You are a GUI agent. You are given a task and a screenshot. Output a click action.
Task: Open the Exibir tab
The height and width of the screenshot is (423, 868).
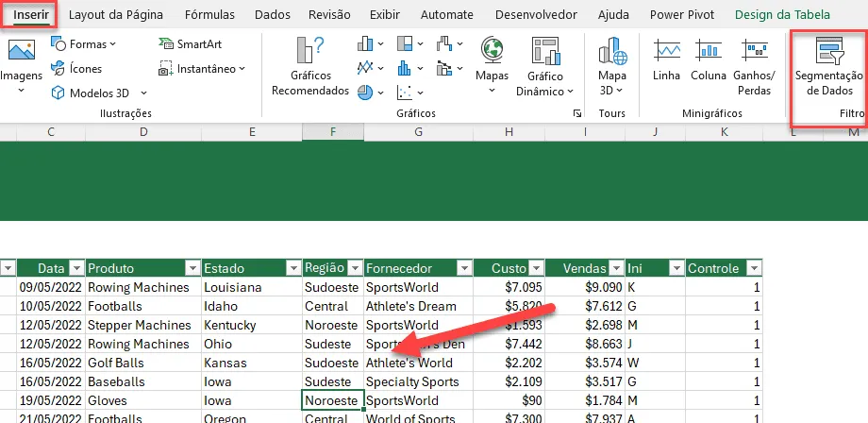point(385,15)
